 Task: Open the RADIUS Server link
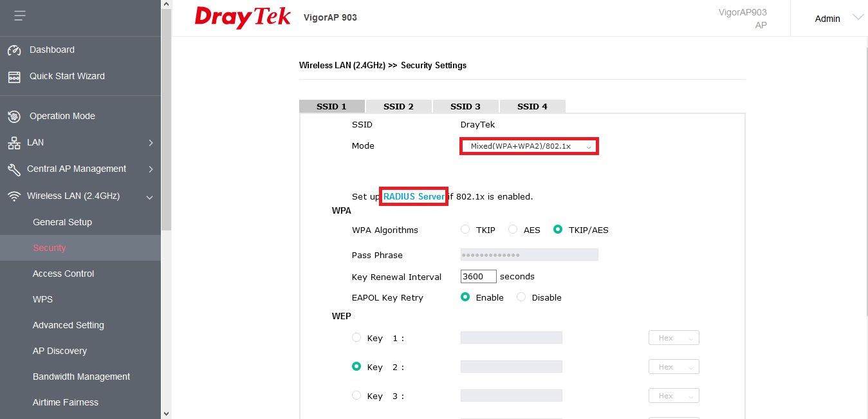(x=414, y=196)
